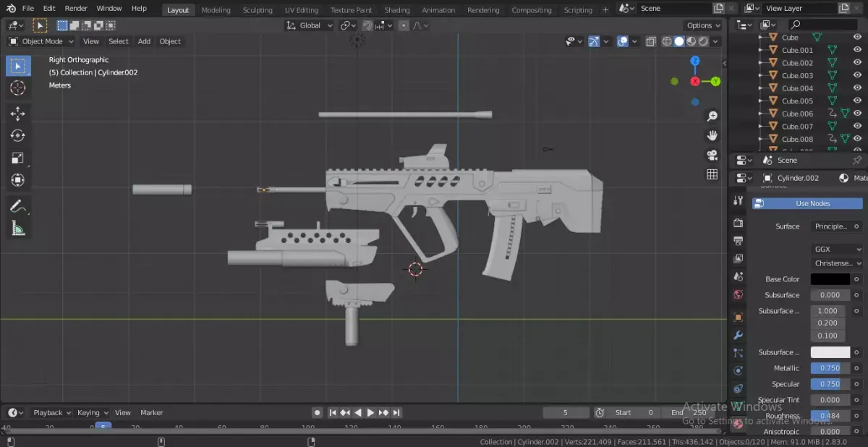Toggle viewport gizmos display
The height and width of the screenshot is (447, 868).
coord(594,41)
